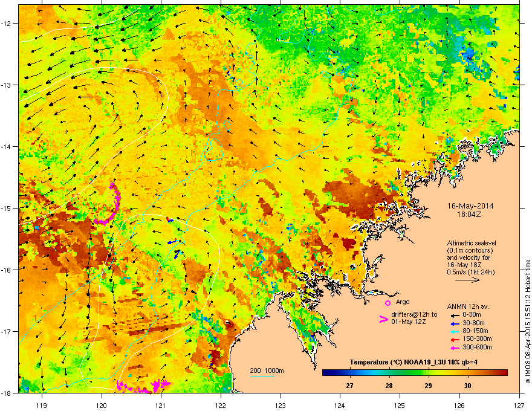Click the '16-May 18Z' text line
532x411 pixels.
(x=464, y=265)
